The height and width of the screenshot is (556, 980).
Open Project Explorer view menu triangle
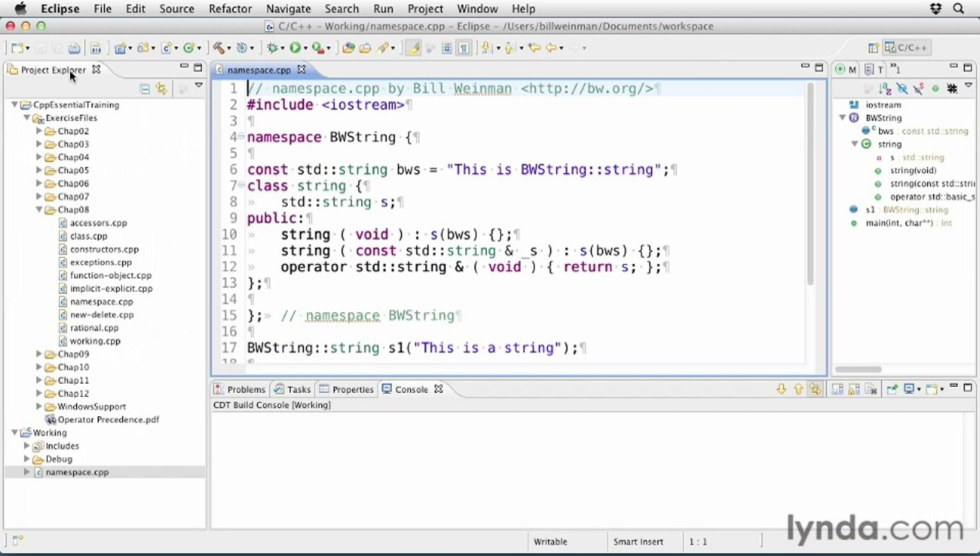(x=199, y=86)
